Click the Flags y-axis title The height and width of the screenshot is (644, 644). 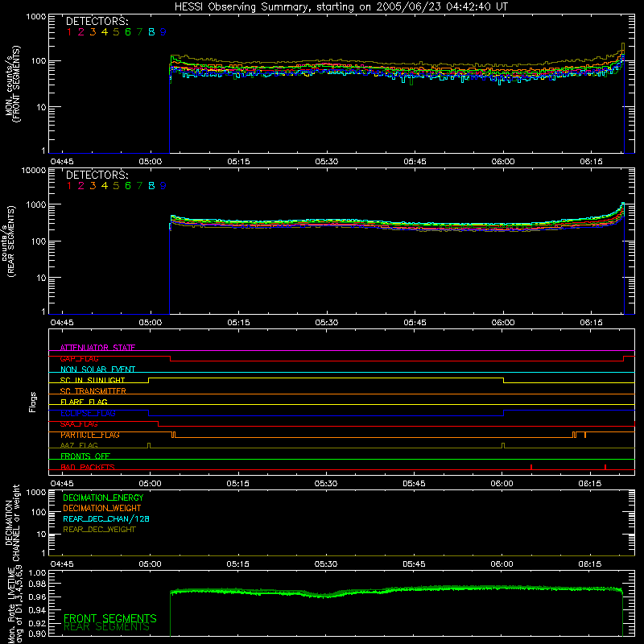(33, 402)
